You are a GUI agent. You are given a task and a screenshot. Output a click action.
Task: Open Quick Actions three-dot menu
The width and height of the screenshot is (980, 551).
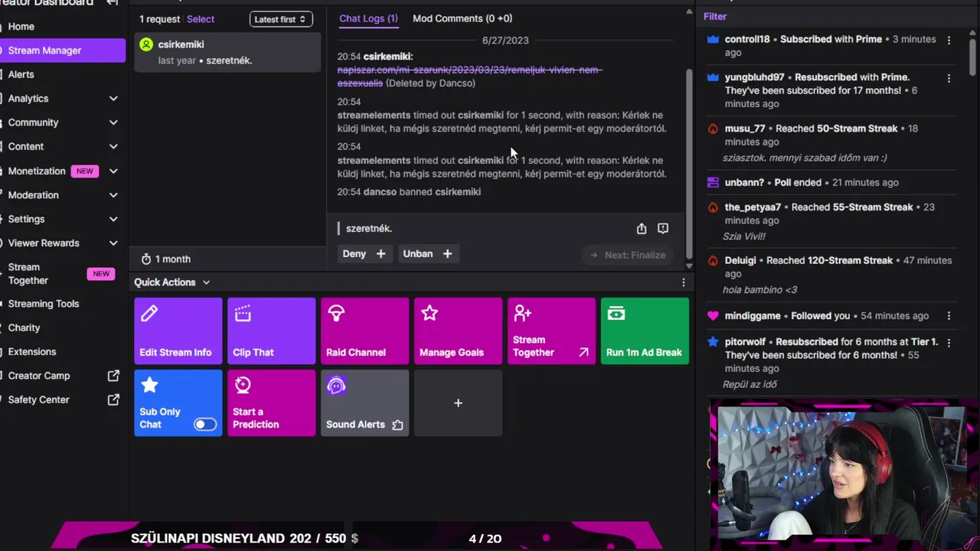pyautogui.click(x=684, y=282)
